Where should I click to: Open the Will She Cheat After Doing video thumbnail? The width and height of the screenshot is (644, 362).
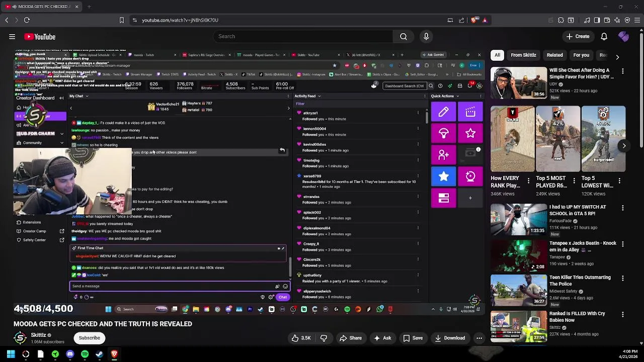tap(519, 83)
